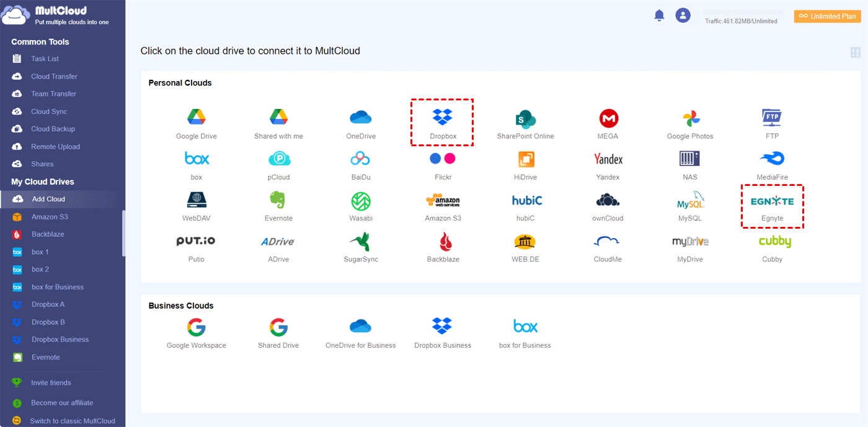The image size is (868, 427).
Task: Add OneDrive personal cloud
Action: click(361, 124)
